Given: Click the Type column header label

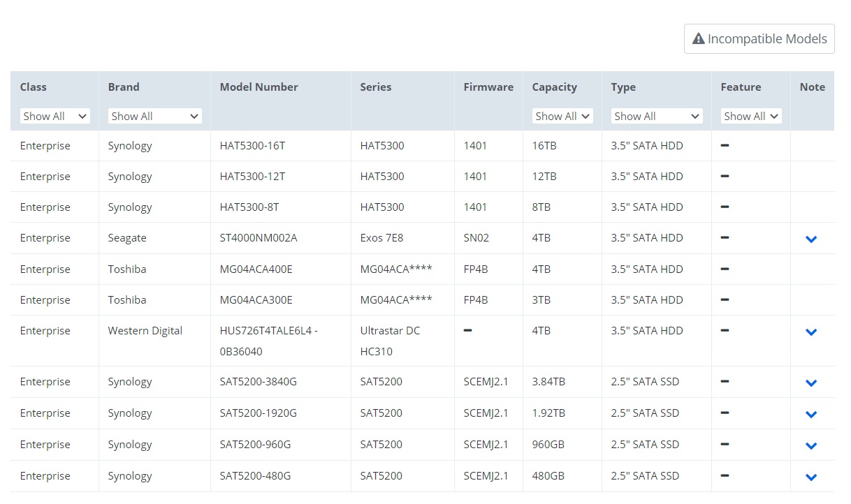Looking at the screenshot, I should [623, 87].
